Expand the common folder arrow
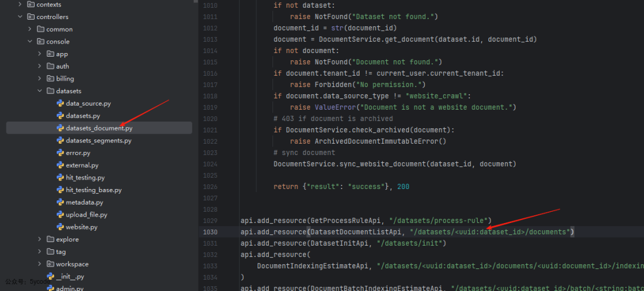Screen dimensions: 644x291 pos(30,29)
